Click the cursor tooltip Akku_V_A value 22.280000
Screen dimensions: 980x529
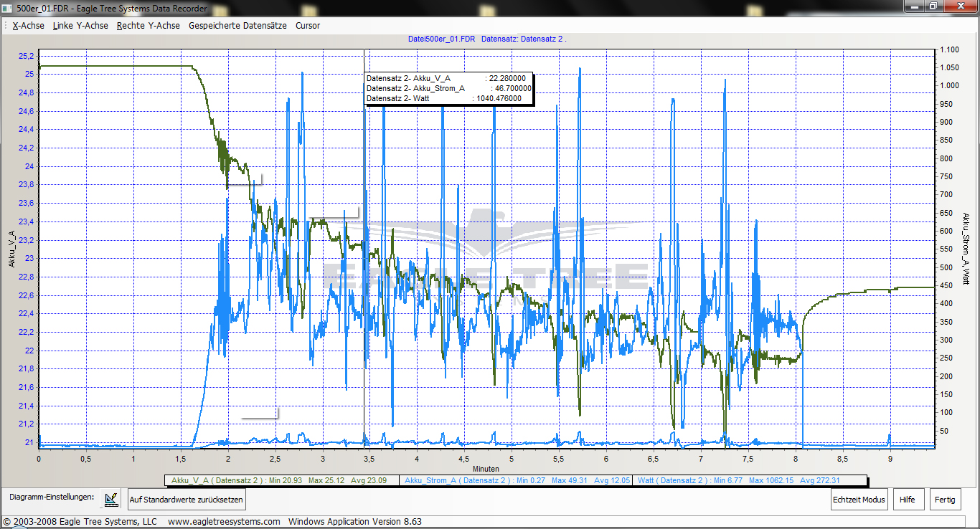coord(507,78)
